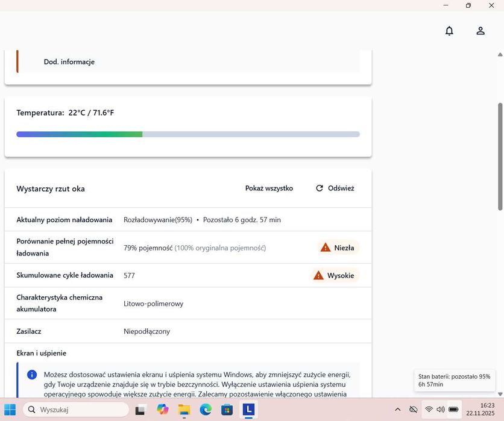
Task: Close the application window
Action: pos(491,5)
